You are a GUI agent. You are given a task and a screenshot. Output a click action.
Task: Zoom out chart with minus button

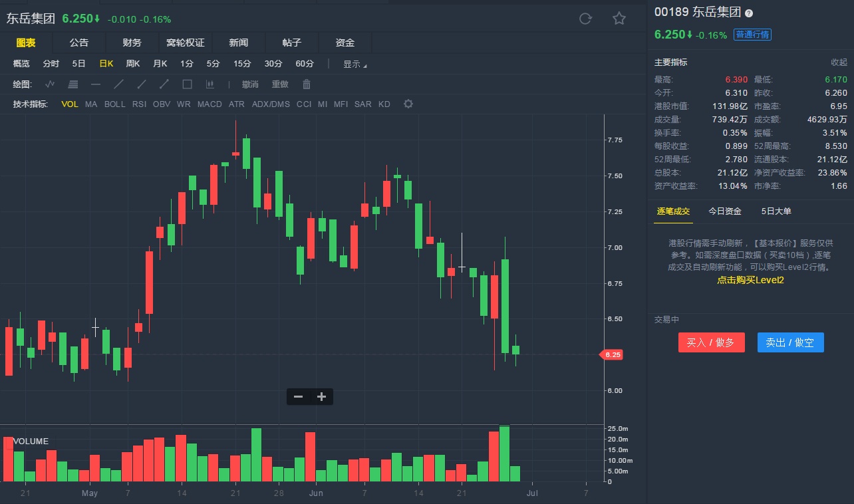tap(298, 397)
